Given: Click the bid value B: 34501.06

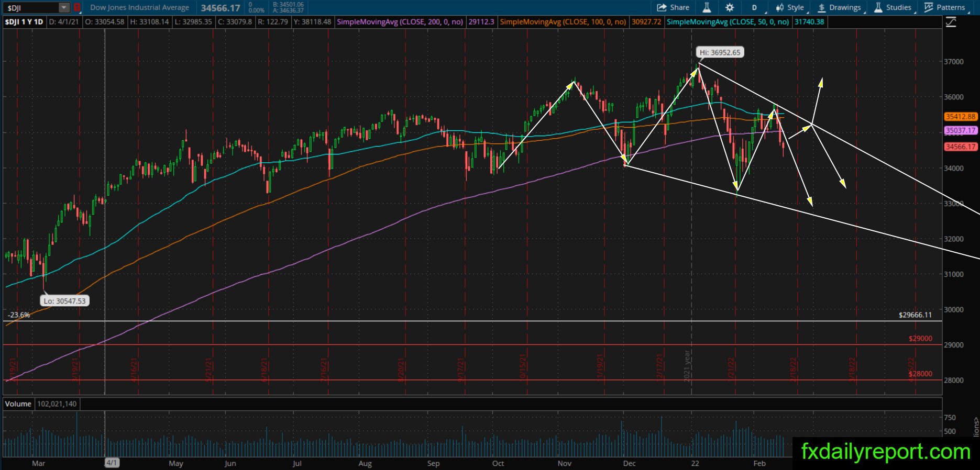Looking at the screenshot, I should (x=288, y=5).
